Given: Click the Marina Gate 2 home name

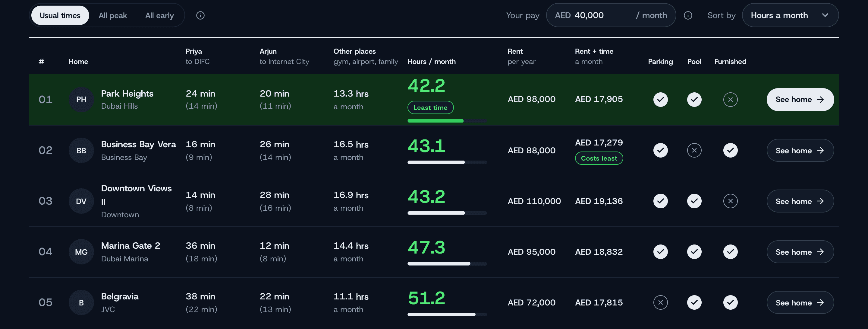Looking at the screenshot, I should [131, 246].
